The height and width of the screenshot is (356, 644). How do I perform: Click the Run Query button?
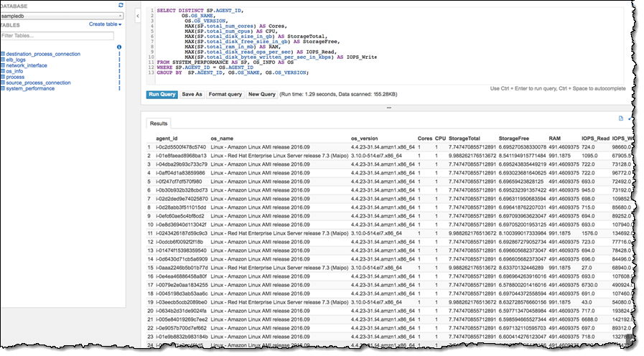(x=162, y=94)
